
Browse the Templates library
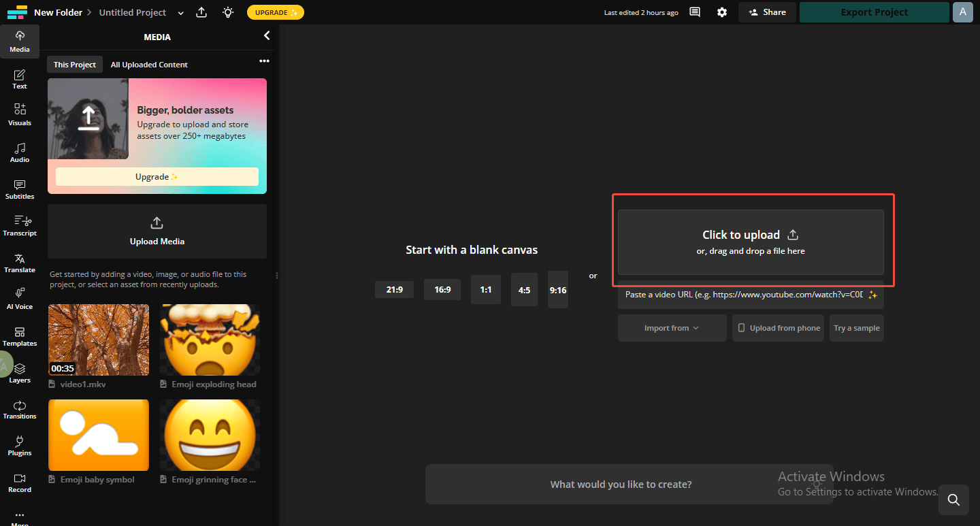20,336
